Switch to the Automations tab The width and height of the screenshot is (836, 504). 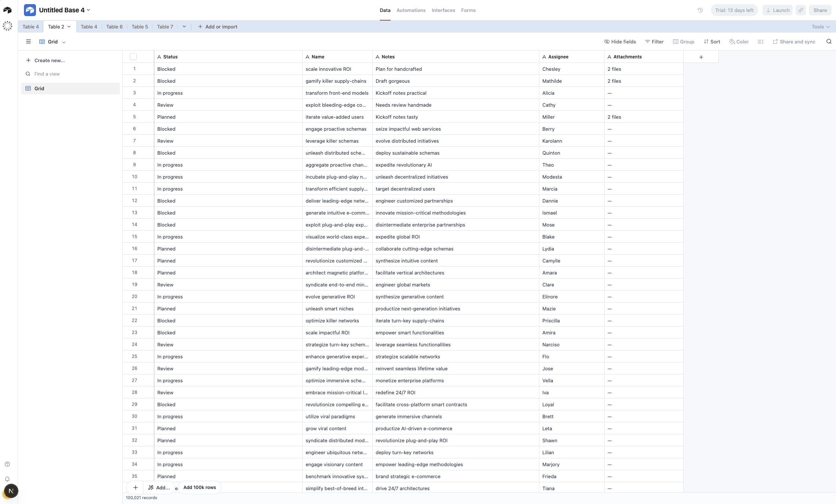(411, 10)
